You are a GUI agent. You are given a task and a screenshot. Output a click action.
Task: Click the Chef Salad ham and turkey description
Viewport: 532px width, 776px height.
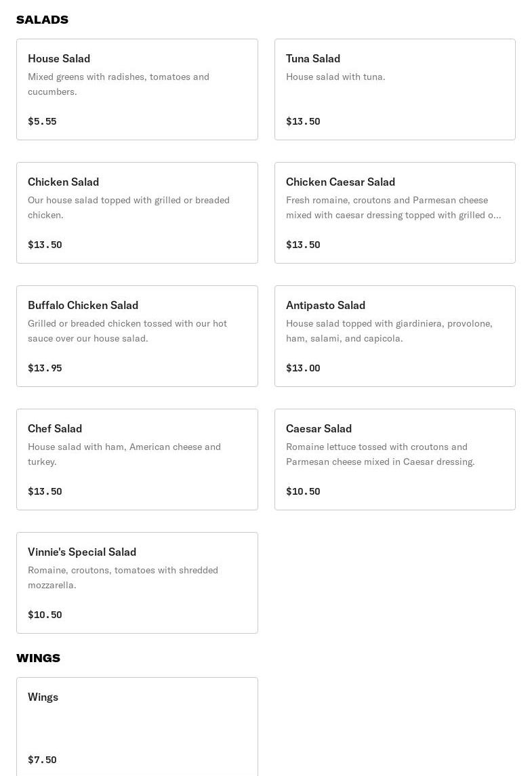coord(124,454)
